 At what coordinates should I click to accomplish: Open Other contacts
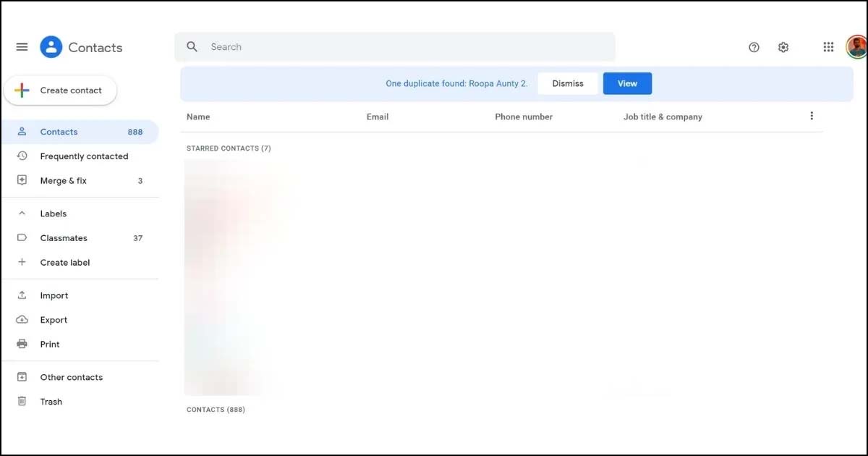[80, 377]
